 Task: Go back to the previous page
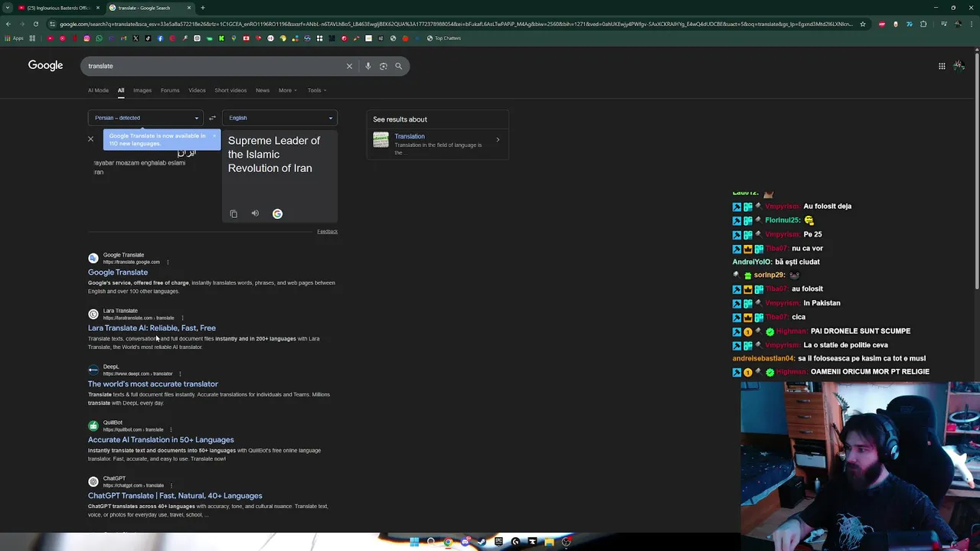(x=8, y=24)
